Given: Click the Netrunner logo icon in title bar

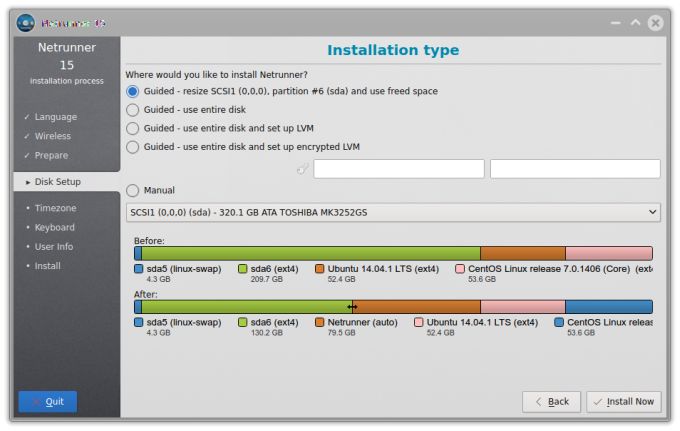Looking at the screenshot, I should (26, 23).
